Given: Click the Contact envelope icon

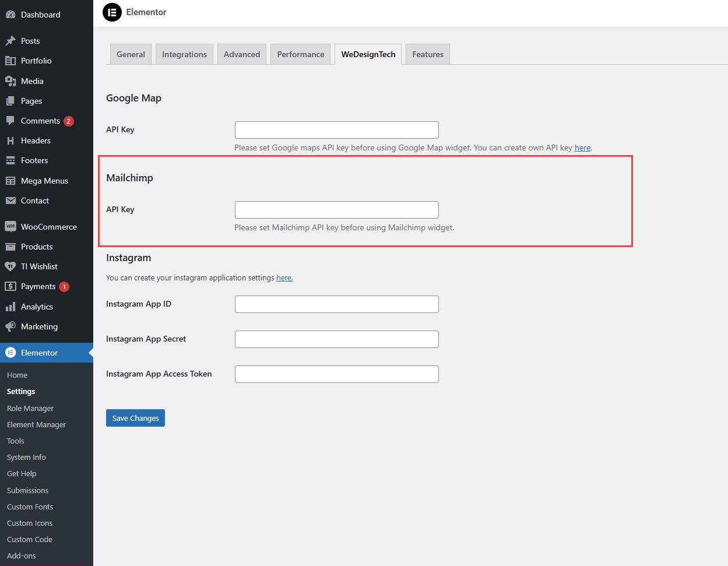Looking at the screenshot, I should (10, 201).
